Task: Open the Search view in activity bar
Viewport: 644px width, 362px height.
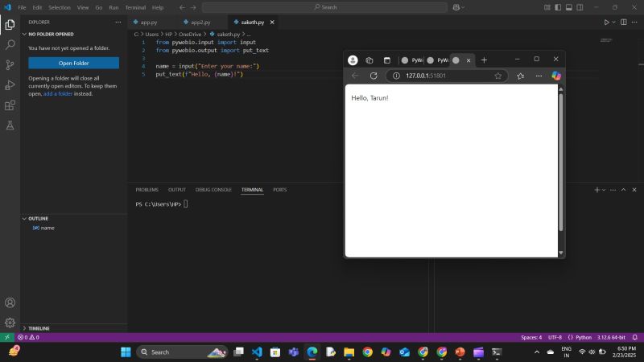Action: pos(10,45)
